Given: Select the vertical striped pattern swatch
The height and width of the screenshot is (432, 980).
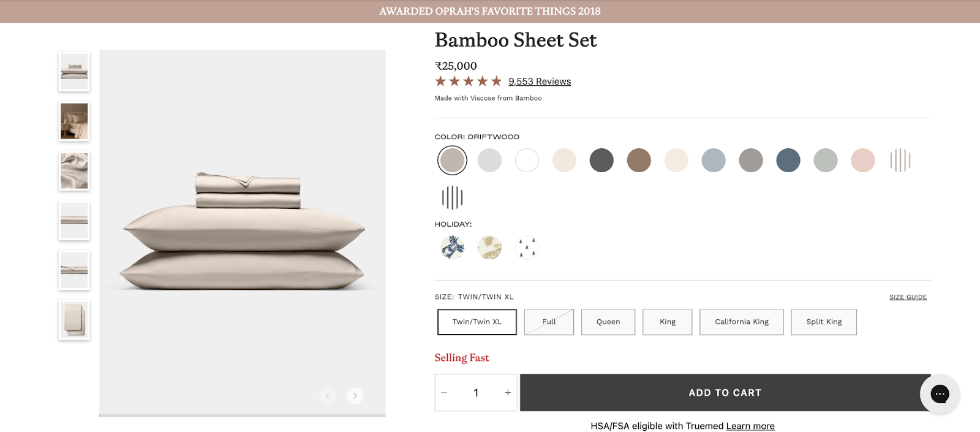Looking at the screenshot, I should (x=900, y=161).
